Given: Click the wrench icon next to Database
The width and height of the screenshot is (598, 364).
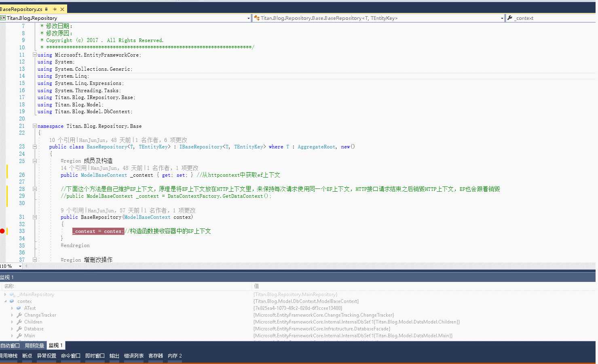Looking at the screenshot, I should pos(19,329).
